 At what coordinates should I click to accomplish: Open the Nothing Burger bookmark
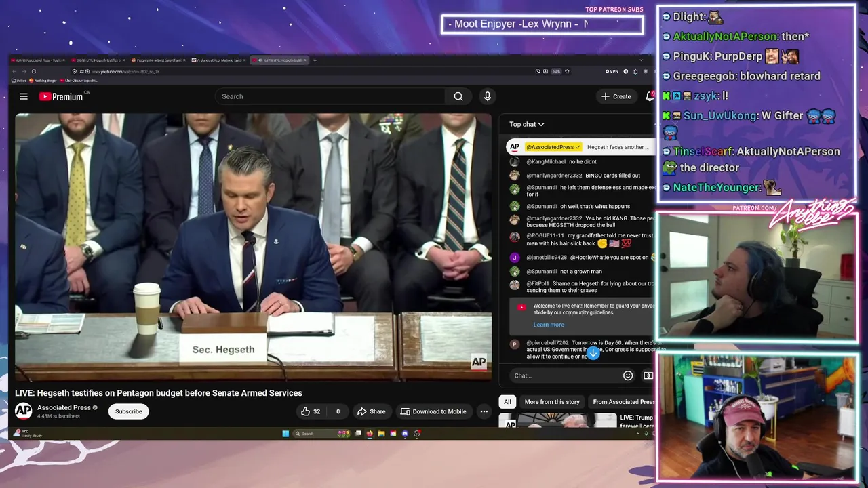coord(44,81)
